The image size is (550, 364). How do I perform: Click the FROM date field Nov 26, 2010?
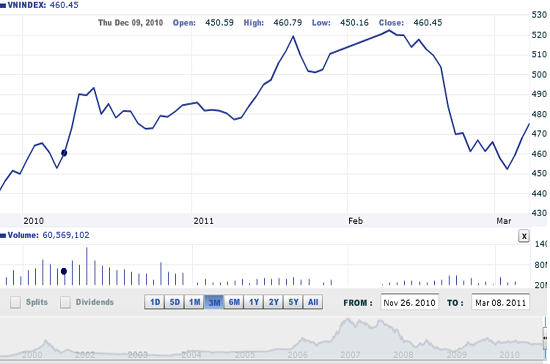pos(409,302)
